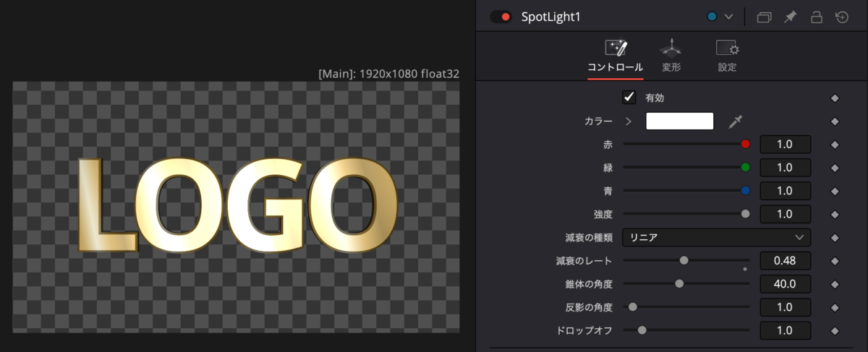Set keyframe diamond for 減衰のレート
The image size is (868, 352).
835,261
